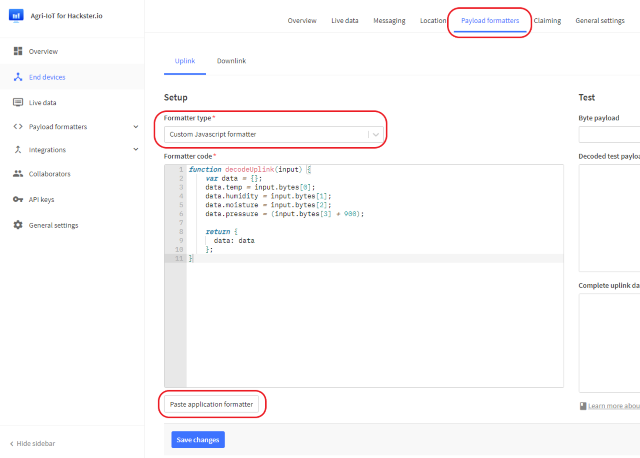Click the 'return {' code line

pyautogui.click(x=222, y=231)
